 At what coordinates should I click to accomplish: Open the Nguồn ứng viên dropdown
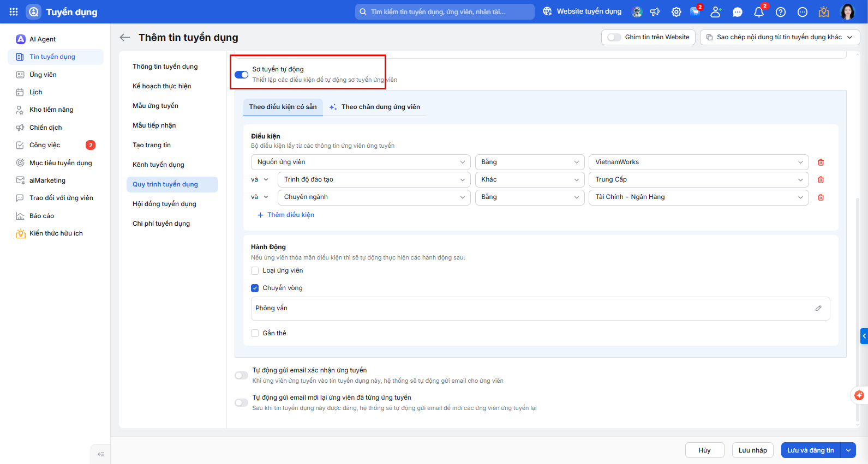[x=361, y=162]
